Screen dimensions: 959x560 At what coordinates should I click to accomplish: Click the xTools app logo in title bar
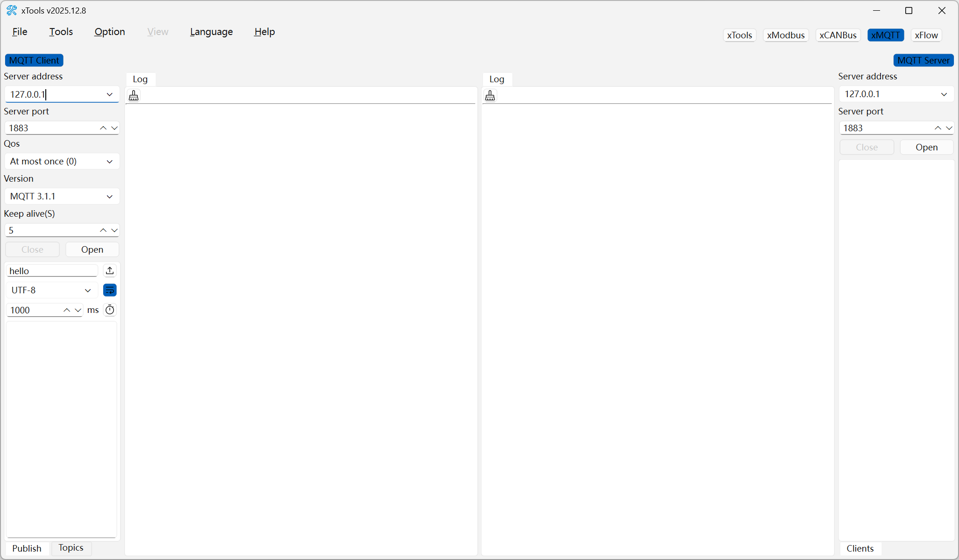point(12,10)
